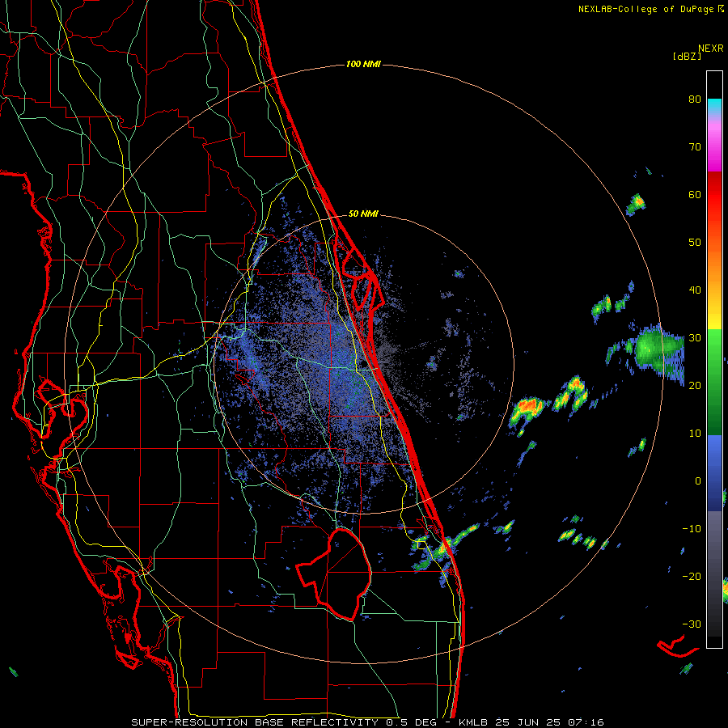This screenshot has width=728, height=728.
Task: Select the 0 value on the dBZ scale
Action: 698,481
